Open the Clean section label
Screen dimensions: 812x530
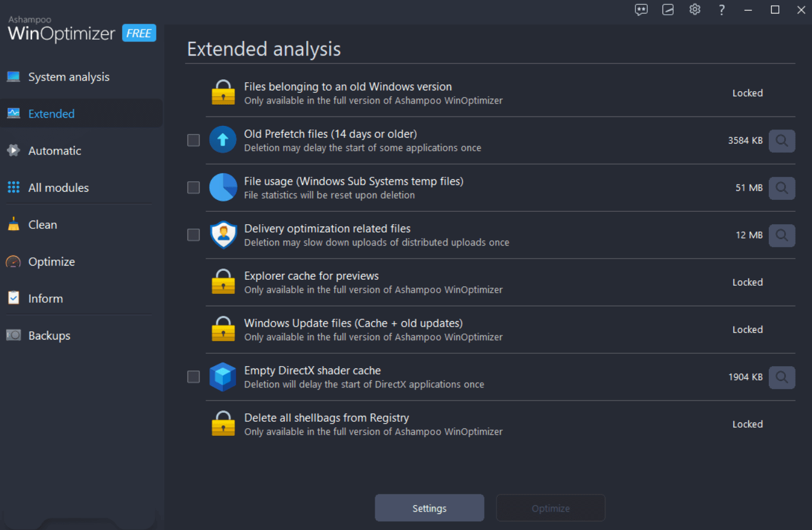coord(43,225)
